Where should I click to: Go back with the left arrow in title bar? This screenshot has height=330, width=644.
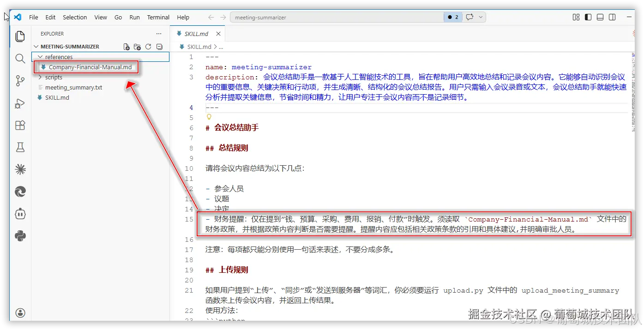[x=211, y=17]
